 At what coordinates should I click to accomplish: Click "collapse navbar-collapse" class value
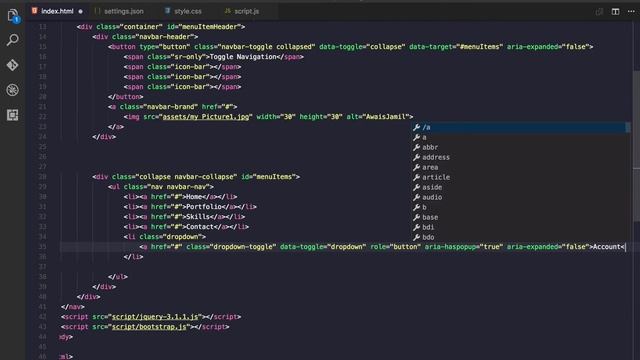tap(186, 177)
